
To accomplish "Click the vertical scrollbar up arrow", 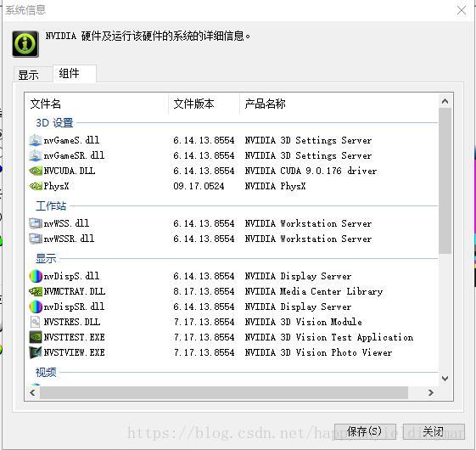I will pyautogui.click(x=445, y=101).
